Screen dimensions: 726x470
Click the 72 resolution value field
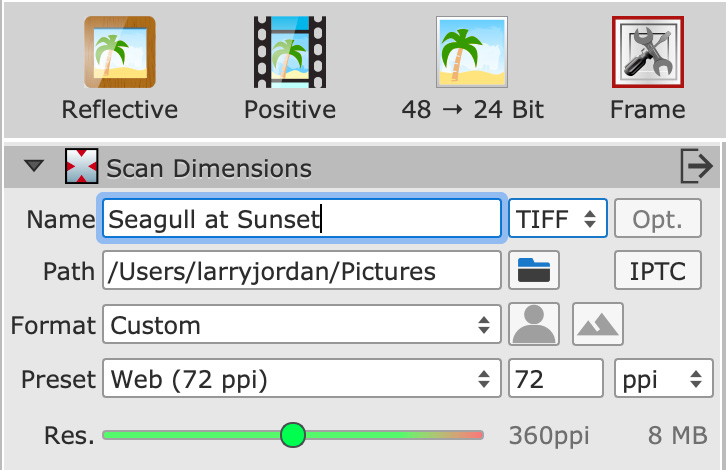tap(556, 378)
